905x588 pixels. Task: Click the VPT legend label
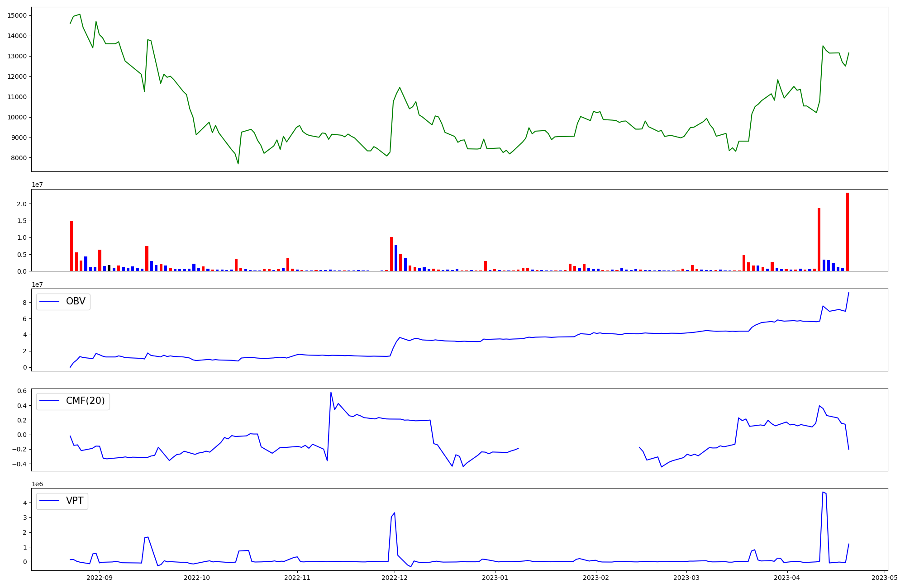point(75,501)
